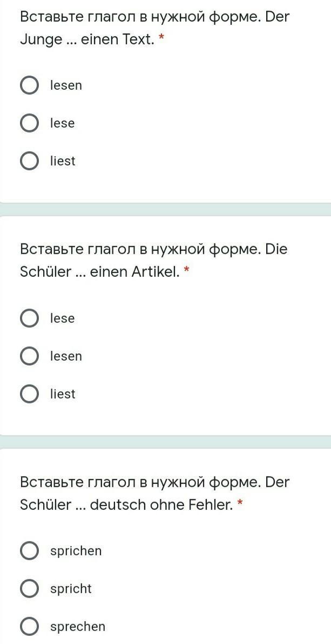Choose the 'spricht' radio button

point(29,589)
